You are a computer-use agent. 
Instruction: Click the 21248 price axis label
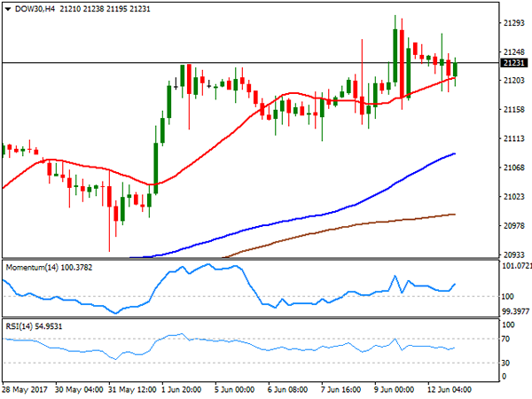pyautogui.click(x=514, y=52)
